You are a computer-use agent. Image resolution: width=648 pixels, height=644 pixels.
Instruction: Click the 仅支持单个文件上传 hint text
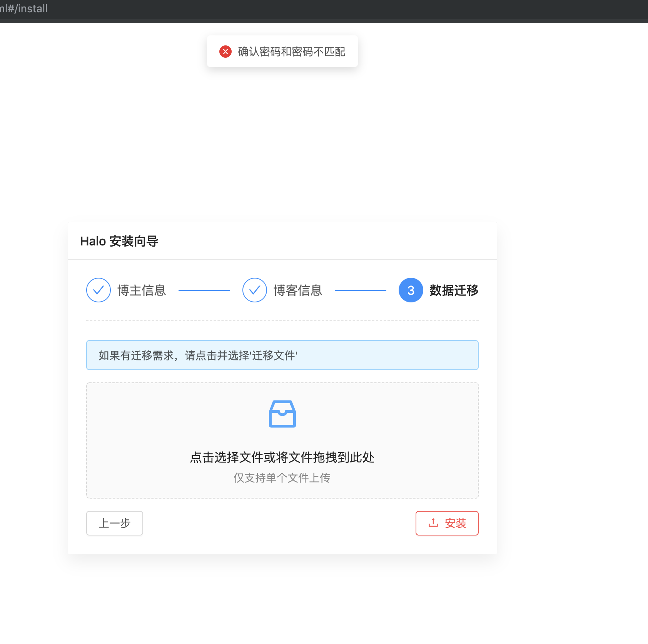pos(282,478)
